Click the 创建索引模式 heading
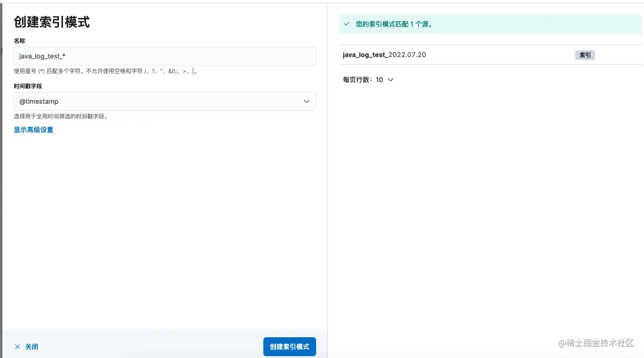Image resolution: width=644 pixels, height=358 pixels. pyautogui.click(x=52, y=22)
